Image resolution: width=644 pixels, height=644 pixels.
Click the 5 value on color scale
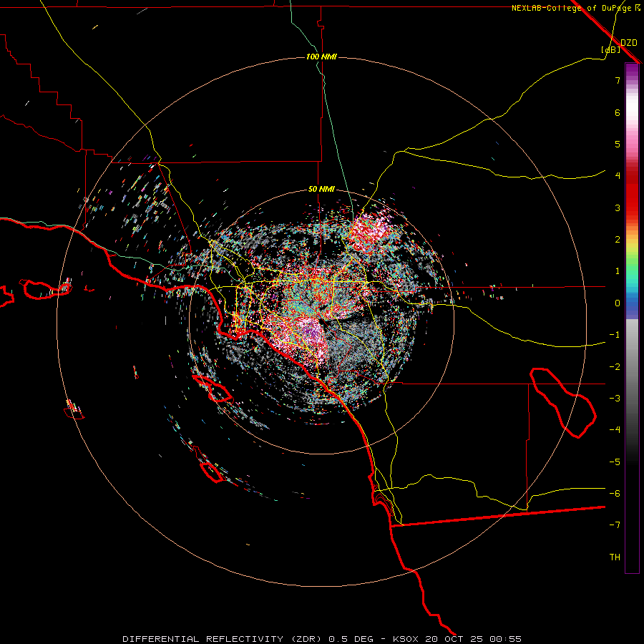coord(618,144)
